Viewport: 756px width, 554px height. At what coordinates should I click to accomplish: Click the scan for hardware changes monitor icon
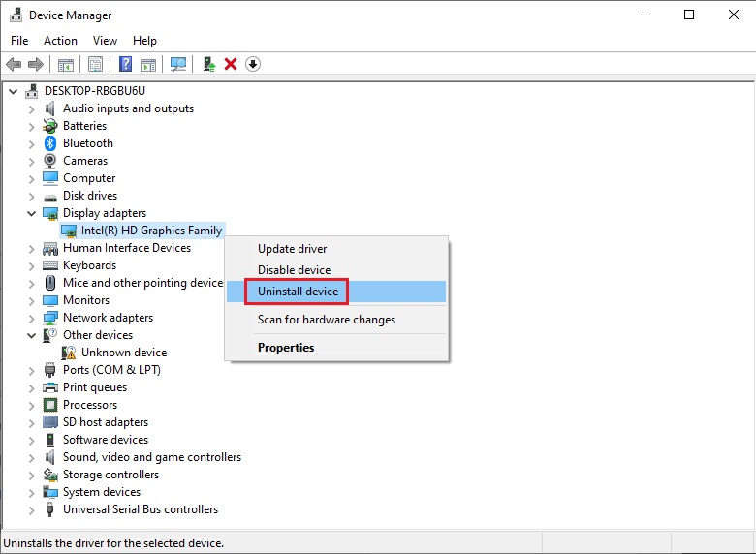tap(178, 64)
